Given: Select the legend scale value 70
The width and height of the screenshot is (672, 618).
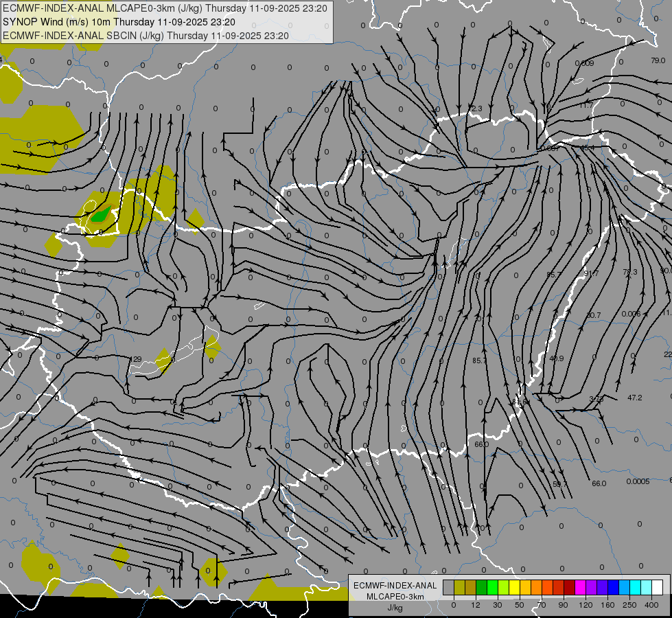Looking at the screenshot, I should pyautogui.click(x=542, y=605).
